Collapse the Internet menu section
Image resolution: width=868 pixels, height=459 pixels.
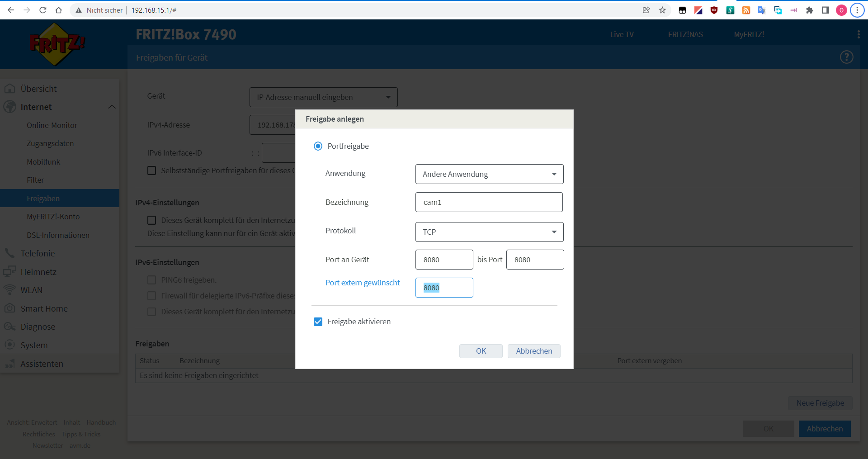[112, 107]
